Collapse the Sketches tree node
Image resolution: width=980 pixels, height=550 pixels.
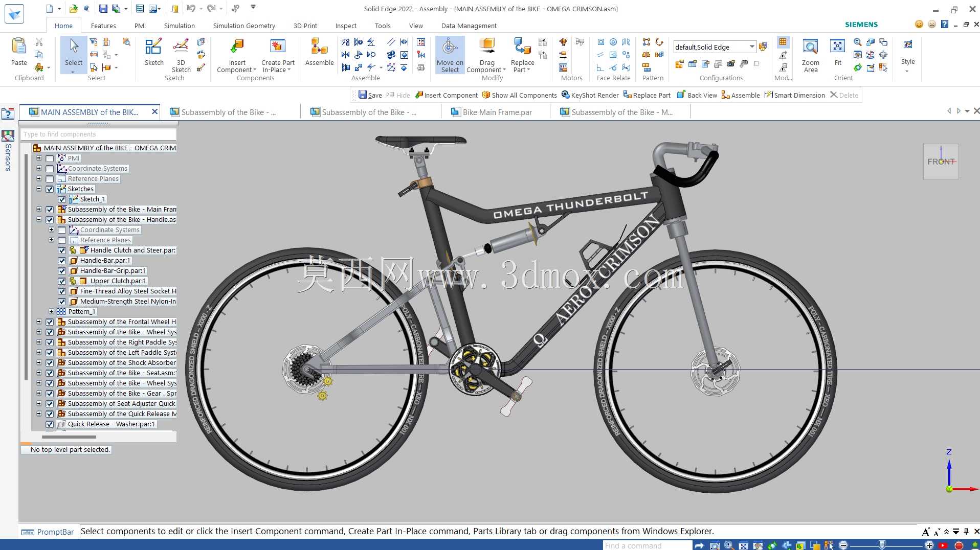tap(39, 189)
